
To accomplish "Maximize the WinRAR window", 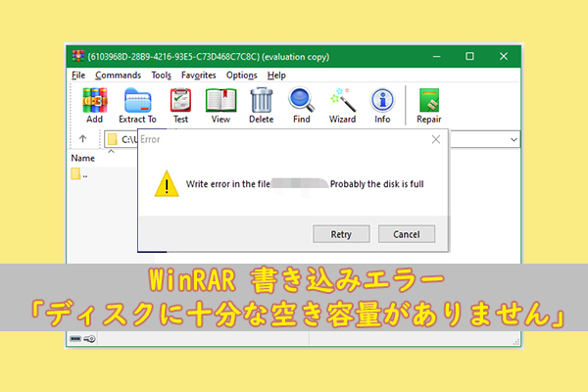I will (x=469, y=56).
